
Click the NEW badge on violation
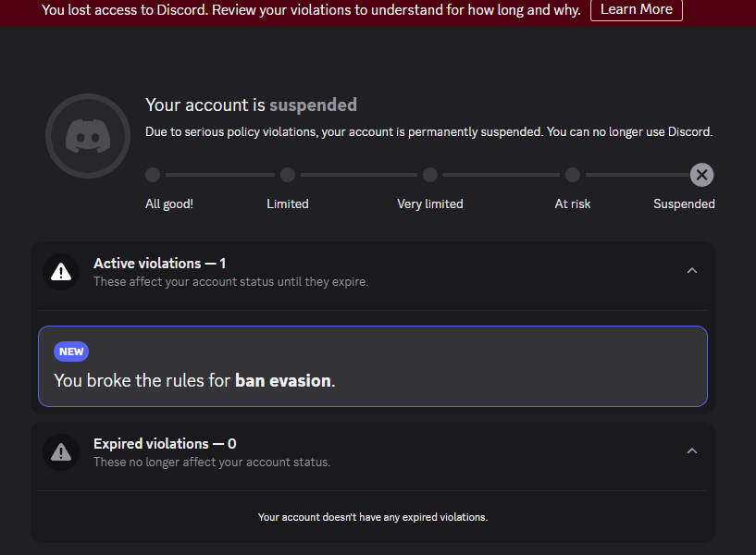[71, 351]
